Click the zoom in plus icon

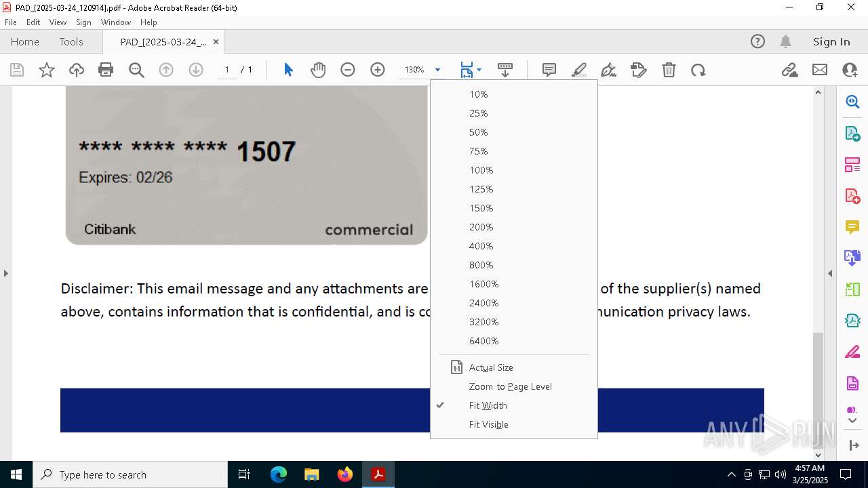[x=378, y=70]
